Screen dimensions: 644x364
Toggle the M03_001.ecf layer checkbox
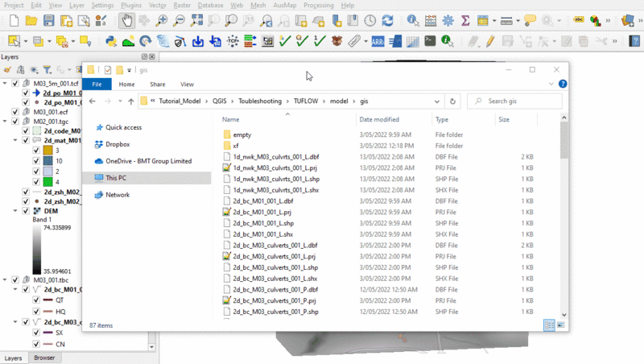pyautogui.click(x=15, y=112)
